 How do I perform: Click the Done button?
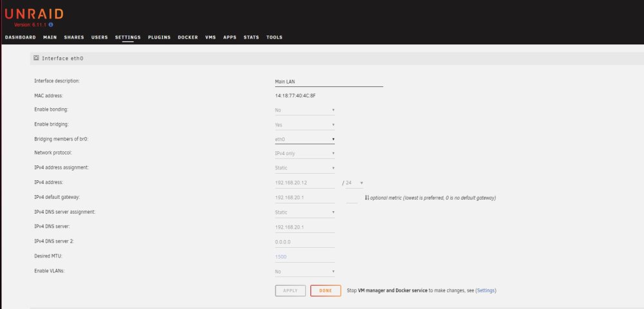[326, 290]
